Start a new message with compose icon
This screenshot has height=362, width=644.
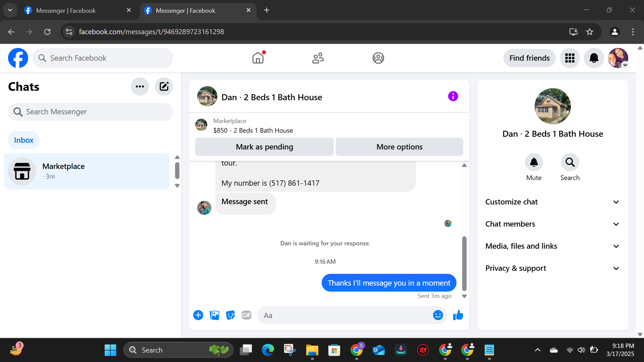pos(164,86)
